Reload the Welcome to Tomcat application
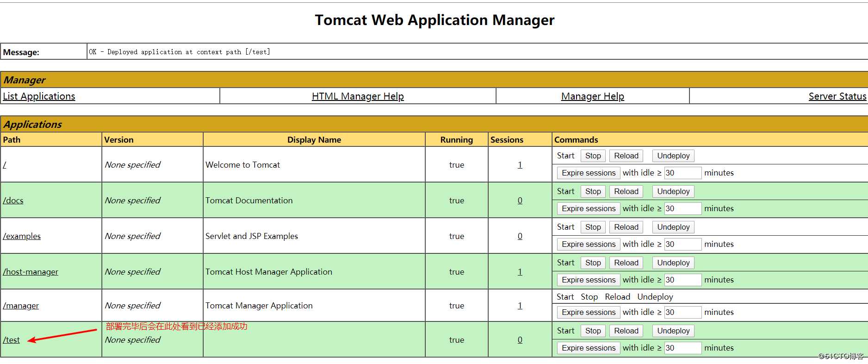868x364 pixels. (x=626, y=156)
